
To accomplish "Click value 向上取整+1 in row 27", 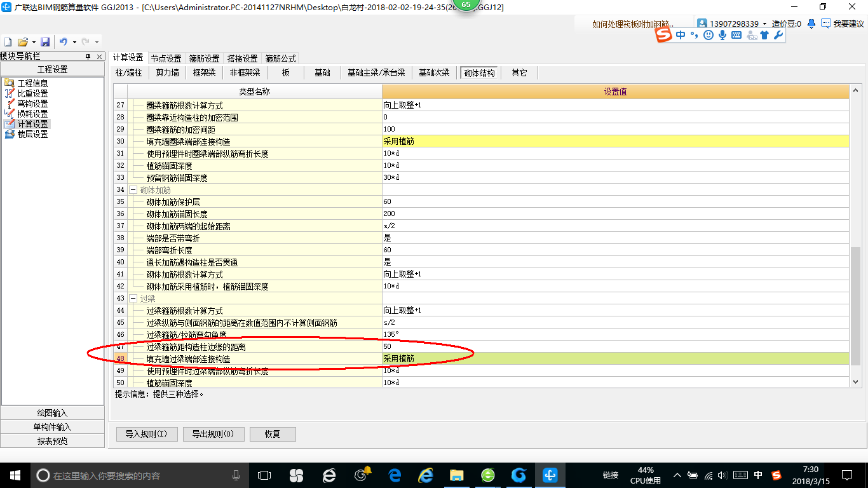I will (x=615, y=105).
